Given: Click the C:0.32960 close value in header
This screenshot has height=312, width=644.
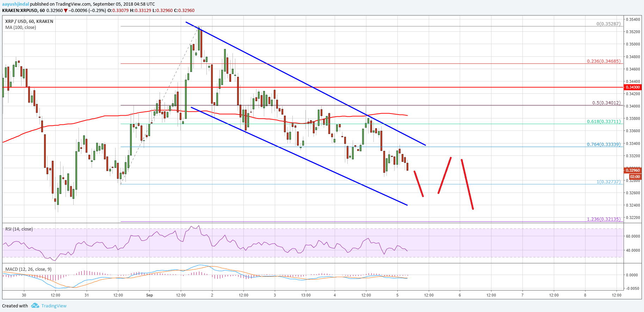Looking at the screenshot, I should point(184,11).
